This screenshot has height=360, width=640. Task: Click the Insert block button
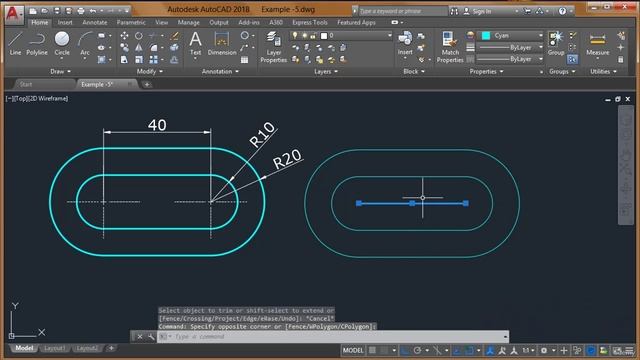405,43
